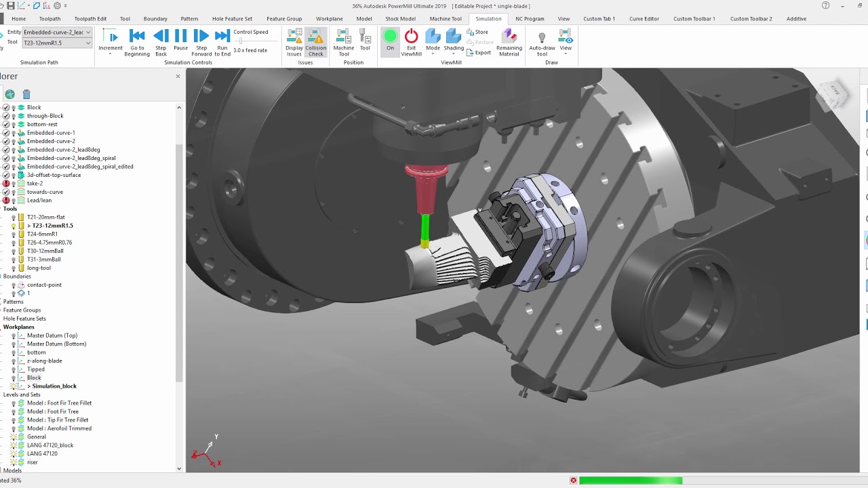Export the ViewMill model
Viewport: 868px width, 488px height.
click(x=479, y=52)
